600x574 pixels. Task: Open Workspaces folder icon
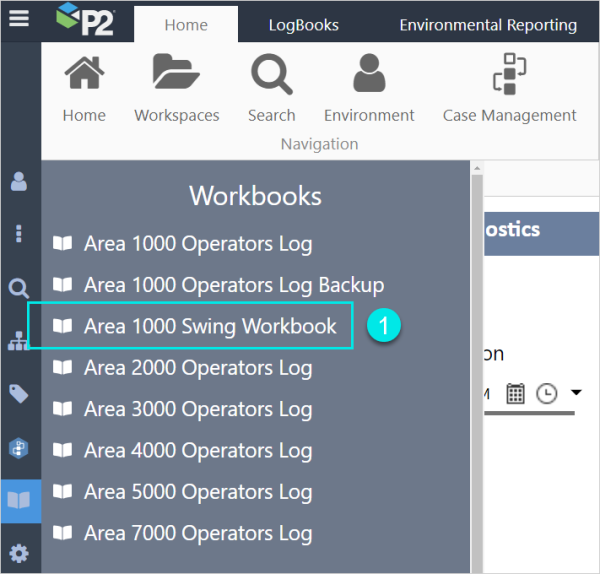click(176, 76)
